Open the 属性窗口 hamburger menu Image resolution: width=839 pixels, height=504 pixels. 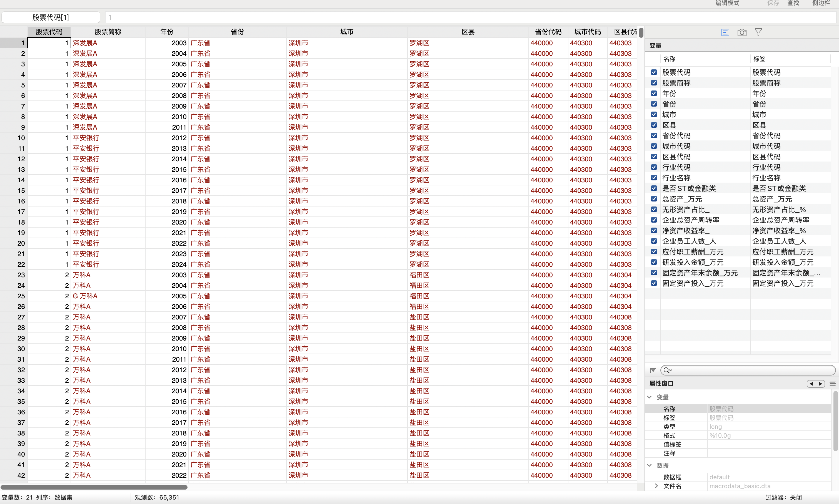(833, 384)
